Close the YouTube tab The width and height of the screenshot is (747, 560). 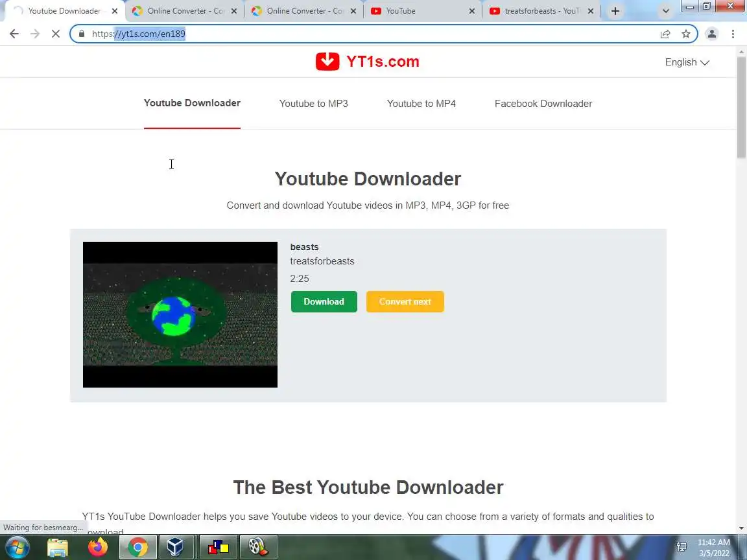472,11
